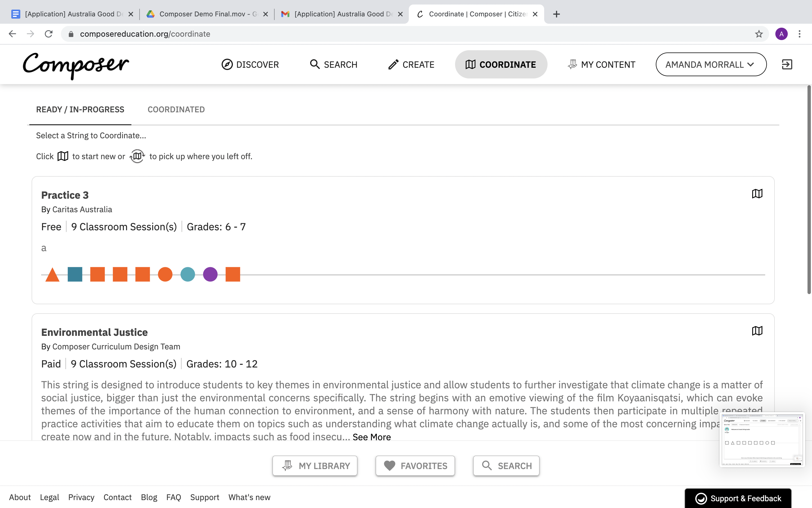Click the screenshot preview thumbnail
Screen dimensions: 812x508
(x=762, y=439)
